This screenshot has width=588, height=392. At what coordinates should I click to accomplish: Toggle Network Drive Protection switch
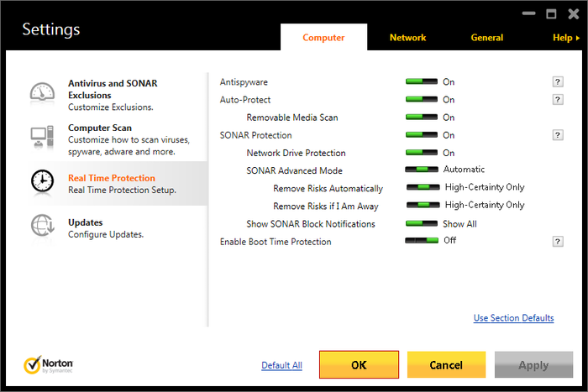(422, 153)
